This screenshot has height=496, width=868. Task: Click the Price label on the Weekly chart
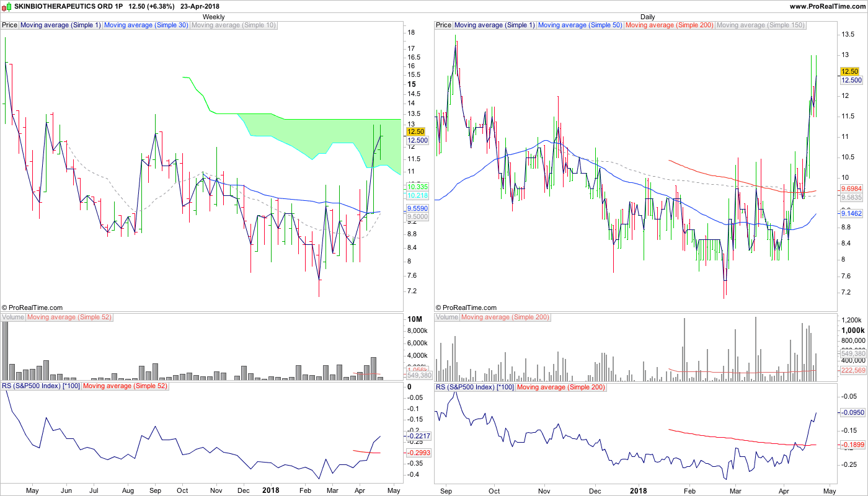tap(10, 25)
